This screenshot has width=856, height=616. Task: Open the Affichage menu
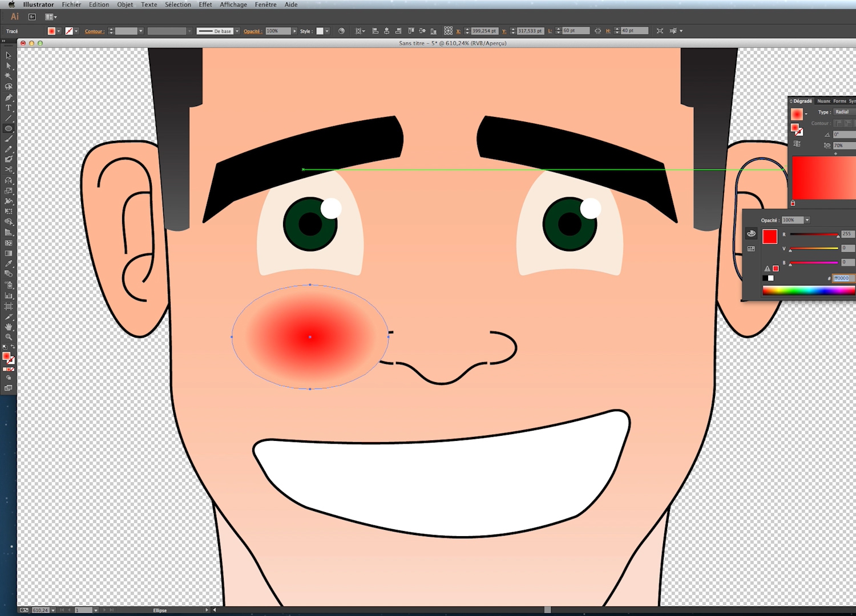[233, 5]
